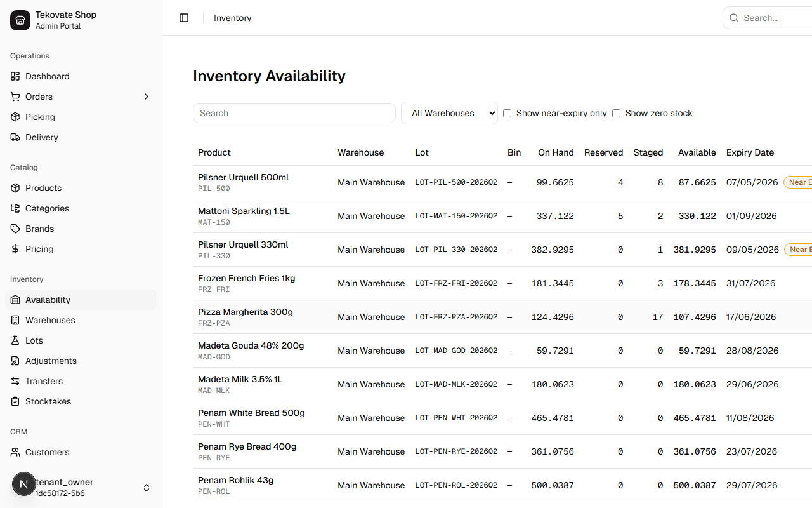Open the Categories page
Viewport: 812px width, 508px height.
[81, 208]
